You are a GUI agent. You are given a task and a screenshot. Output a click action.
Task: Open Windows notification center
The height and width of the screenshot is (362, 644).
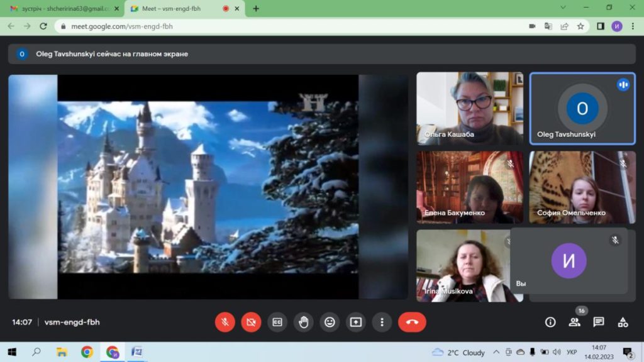[x=628, y=352]
